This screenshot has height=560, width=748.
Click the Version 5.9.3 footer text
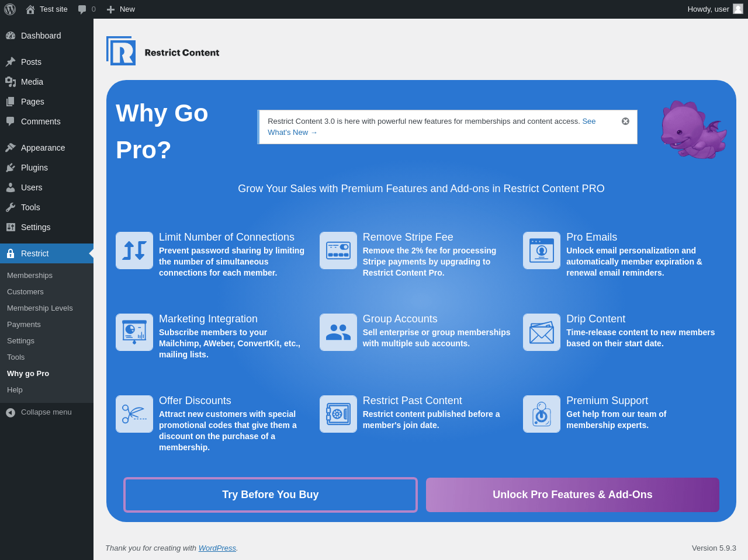(714, 548)
